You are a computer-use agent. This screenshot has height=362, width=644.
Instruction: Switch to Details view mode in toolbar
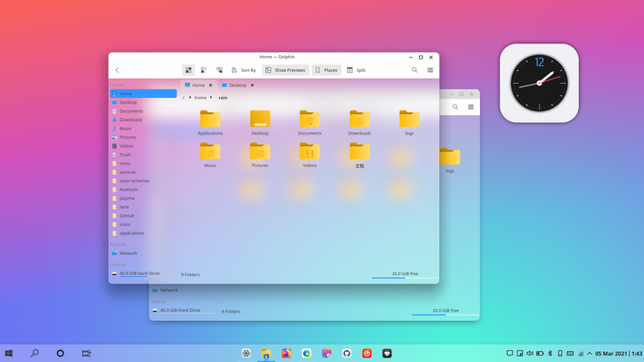tap(219, 70)
